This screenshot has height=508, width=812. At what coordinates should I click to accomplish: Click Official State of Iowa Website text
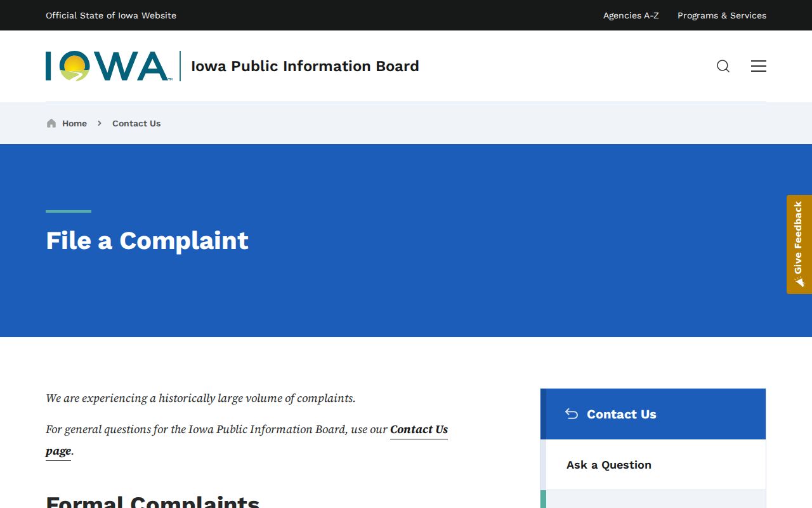click(x=111, y=15)
